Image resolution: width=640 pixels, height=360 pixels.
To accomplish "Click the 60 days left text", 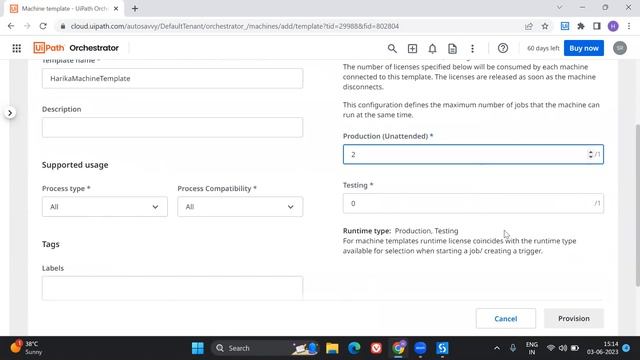I will [x=543, y=48].
